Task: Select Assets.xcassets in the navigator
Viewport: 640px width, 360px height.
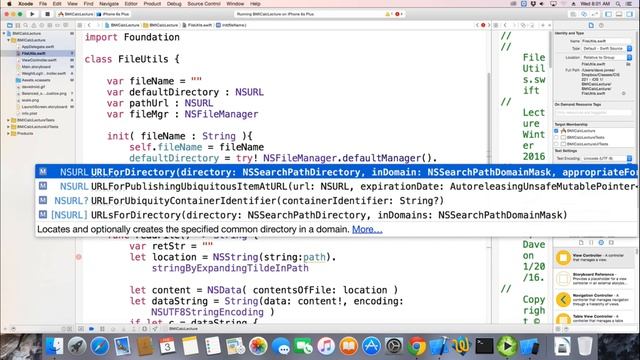Action: [x=36, y=80]
